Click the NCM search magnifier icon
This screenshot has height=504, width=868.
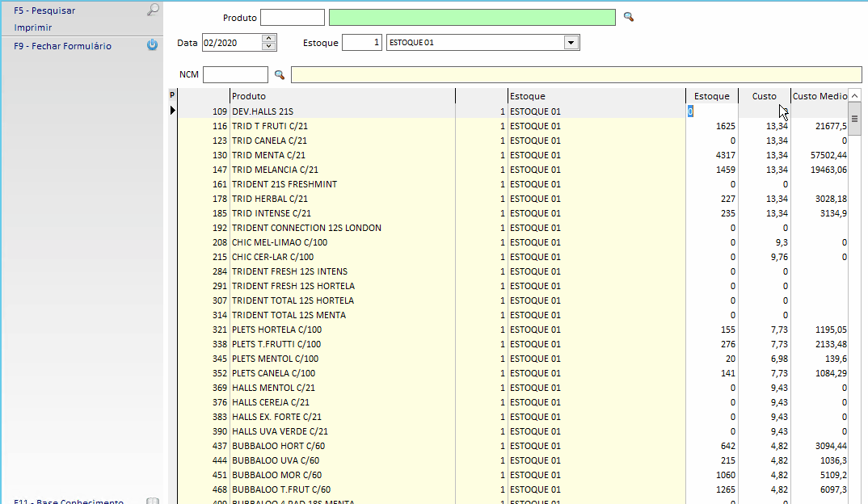point(280,75)
